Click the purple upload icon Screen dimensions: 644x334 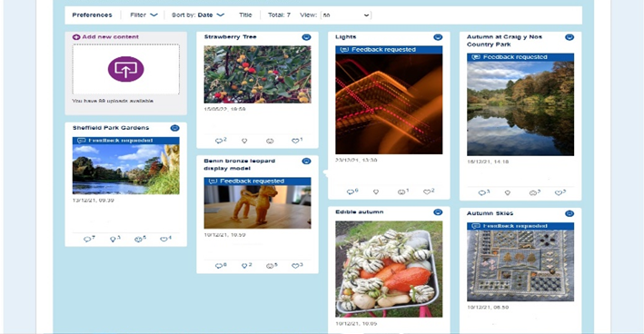125,69
